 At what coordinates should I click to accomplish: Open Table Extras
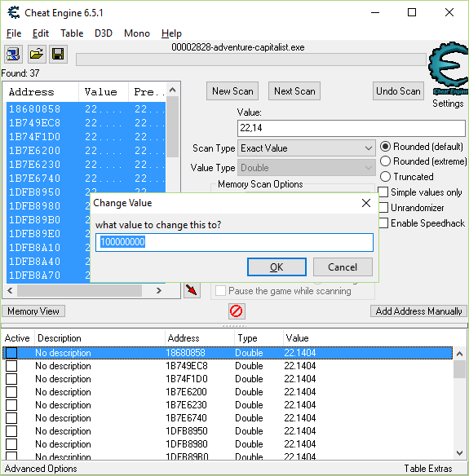tap(428, 469)
